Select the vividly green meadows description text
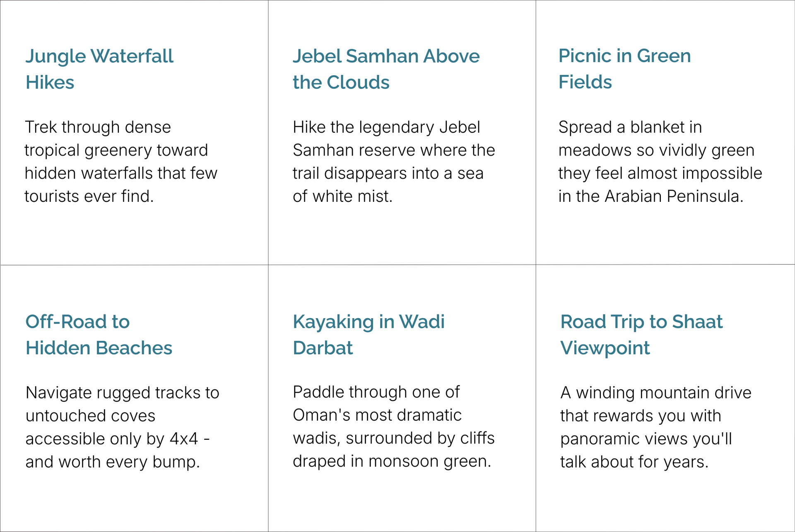This screenshot has height=532, width=795. [660, 162]
